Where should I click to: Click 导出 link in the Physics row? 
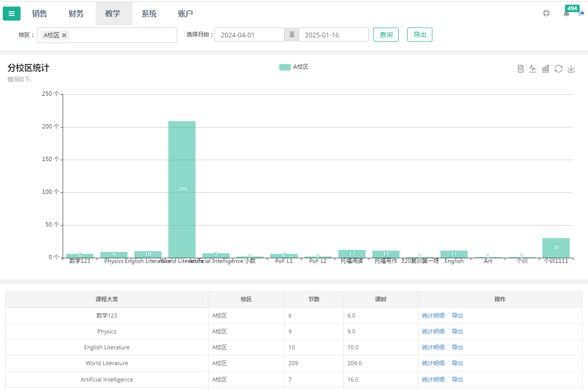point(457,332)
